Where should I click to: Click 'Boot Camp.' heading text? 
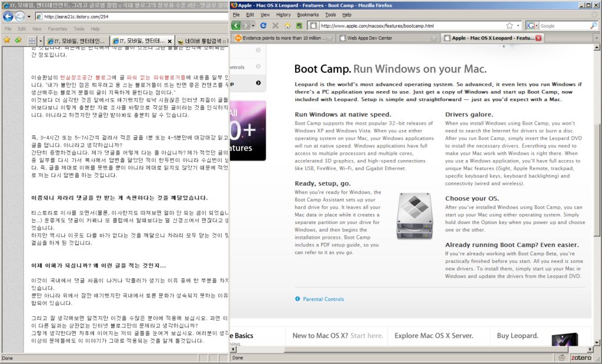coord(323,69)
